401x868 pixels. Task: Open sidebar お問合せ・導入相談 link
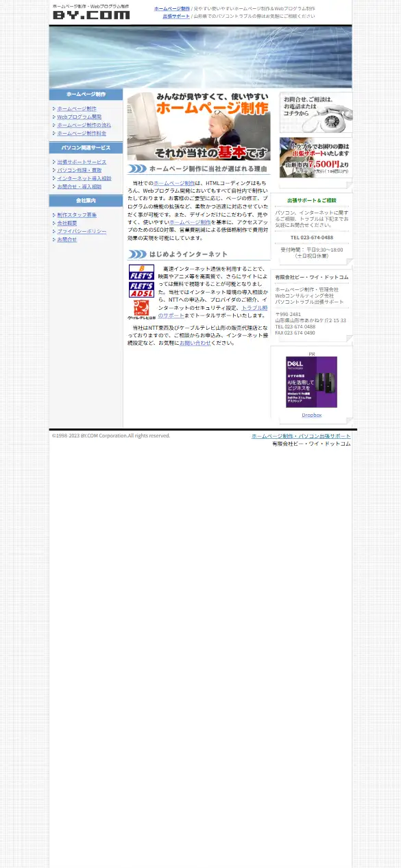79,186
